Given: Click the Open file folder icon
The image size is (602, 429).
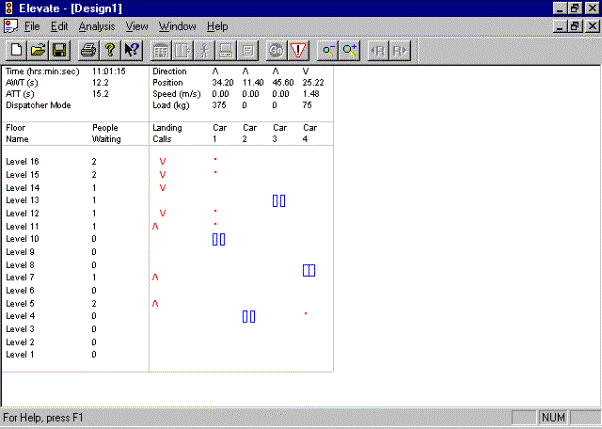Looking at the screenshot, I should tap(38, 49).
